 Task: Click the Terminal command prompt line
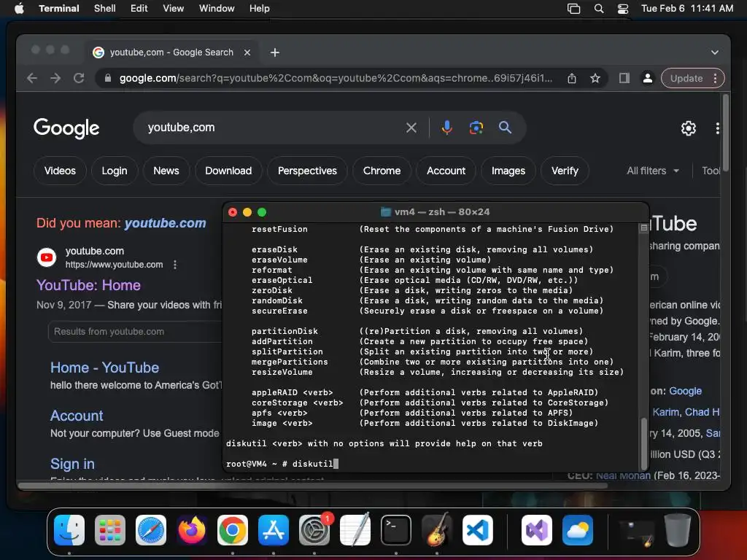[431, 464]
